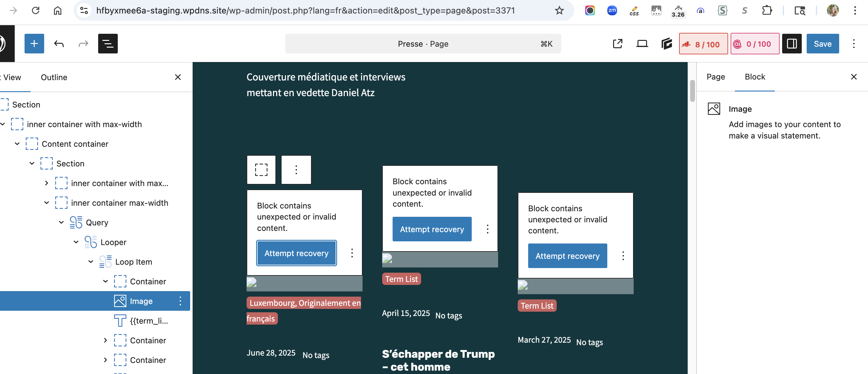
Task: Select parent container from block toolbar
Action: [261, 169]
